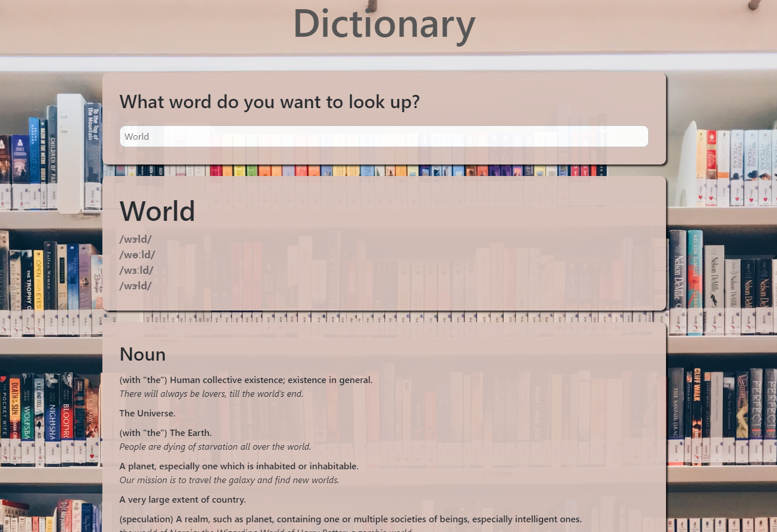Click the Noun section heading
777x532 pixels.
[x=143, y=354]
